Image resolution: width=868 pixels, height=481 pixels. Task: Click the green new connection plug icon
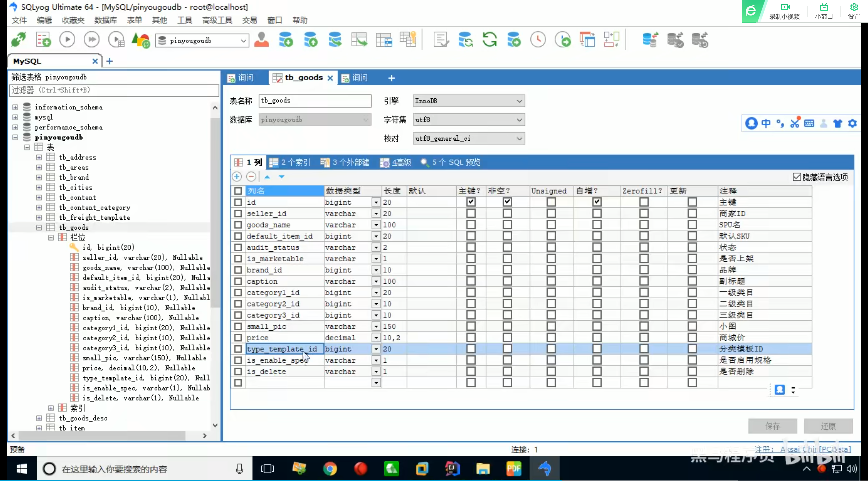[x=19, y=40]
